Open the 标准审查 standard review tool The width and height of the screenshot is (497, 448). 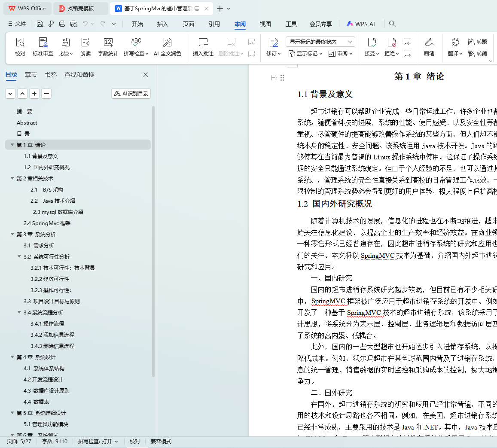(x=43, y=46)
